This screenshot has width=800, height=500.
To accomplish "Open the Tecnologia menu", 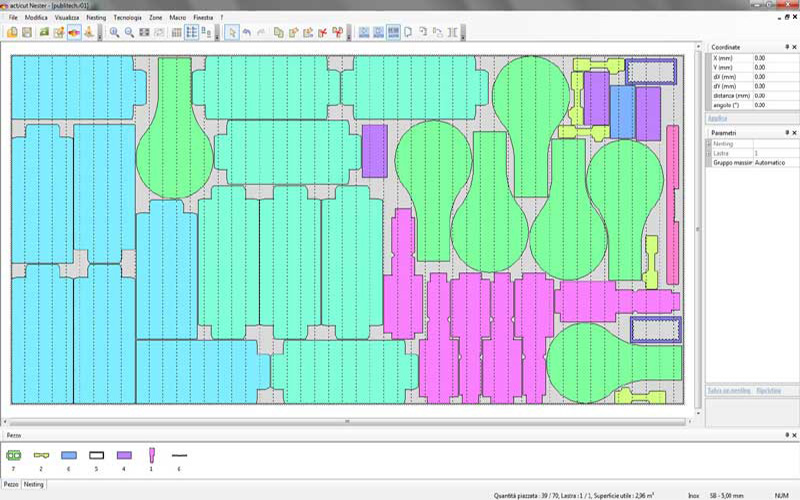I will 127,18.
